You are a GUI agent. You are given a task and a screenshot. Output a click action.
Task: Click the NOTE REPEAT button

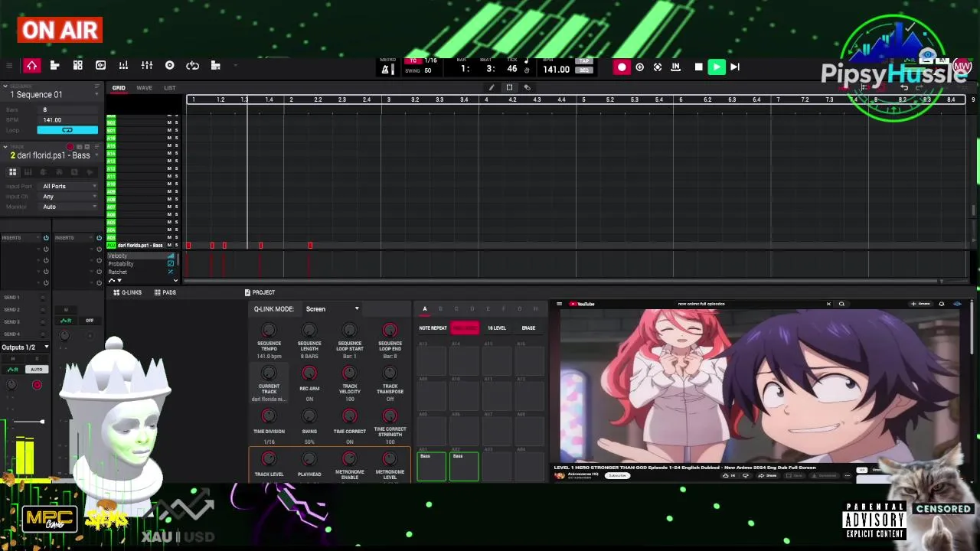(433, 328)
